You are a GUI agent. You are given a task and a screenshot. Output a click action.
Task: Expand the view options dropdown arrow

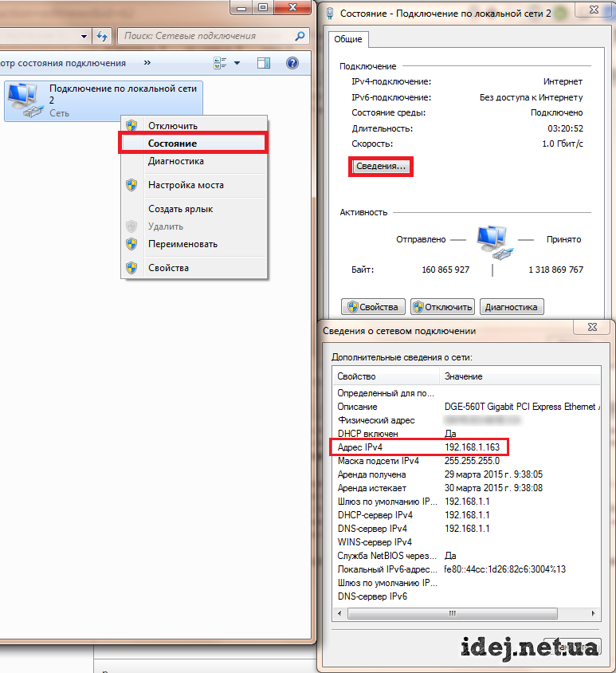[237, 63]
